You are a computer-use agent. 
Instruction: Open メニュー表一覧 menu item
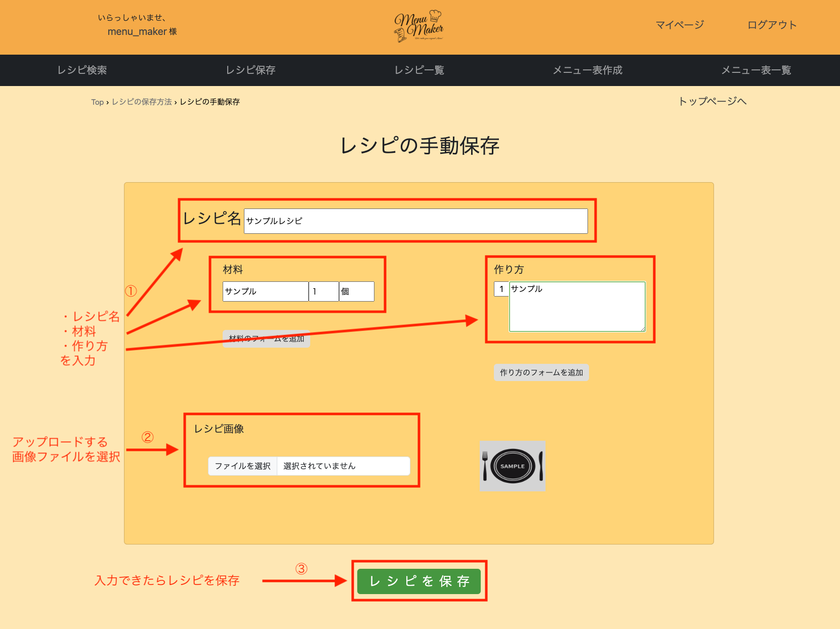pos(756,70)
